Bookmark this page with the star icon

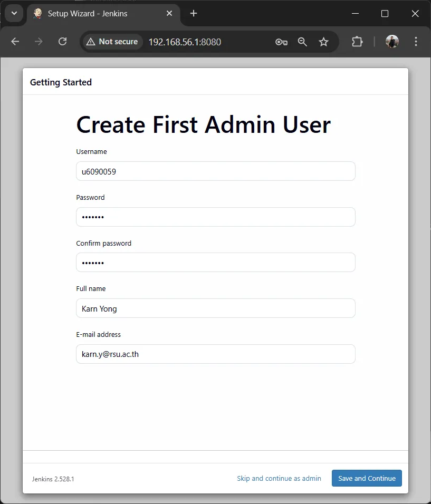tap(324, 42)
